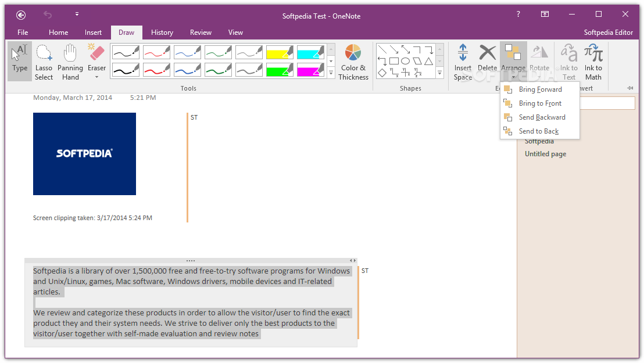644x363 pixels.
Task: Select the magenta highlighter
Action: click(310, 70)
